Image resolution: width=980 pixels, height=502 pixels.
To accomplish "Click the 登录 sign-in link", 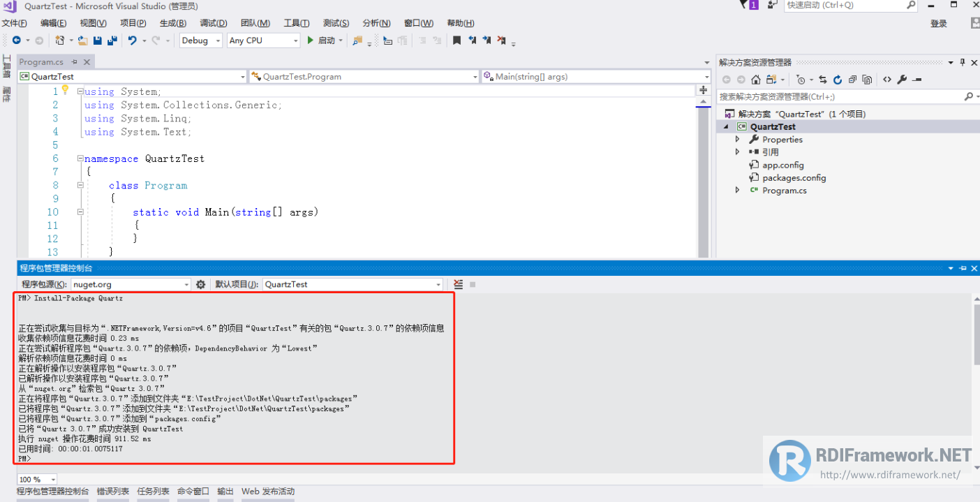I will 939,24.
